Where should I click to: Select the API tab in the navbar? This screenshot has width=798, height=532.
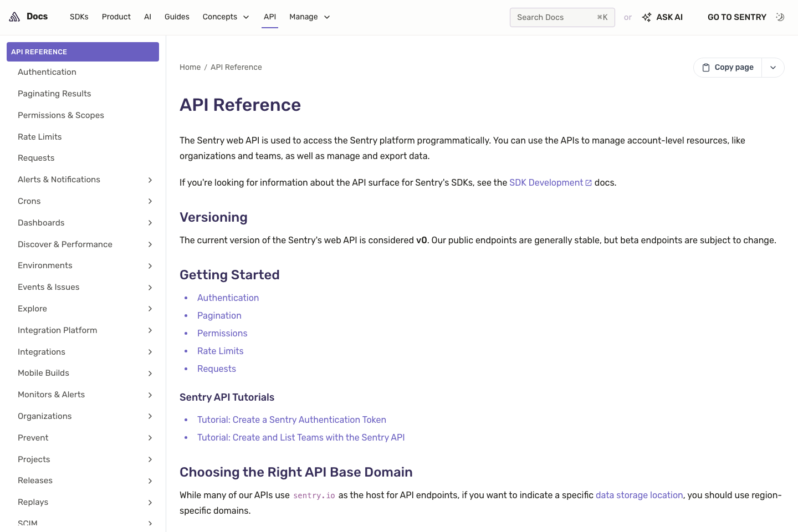[270, 17]
